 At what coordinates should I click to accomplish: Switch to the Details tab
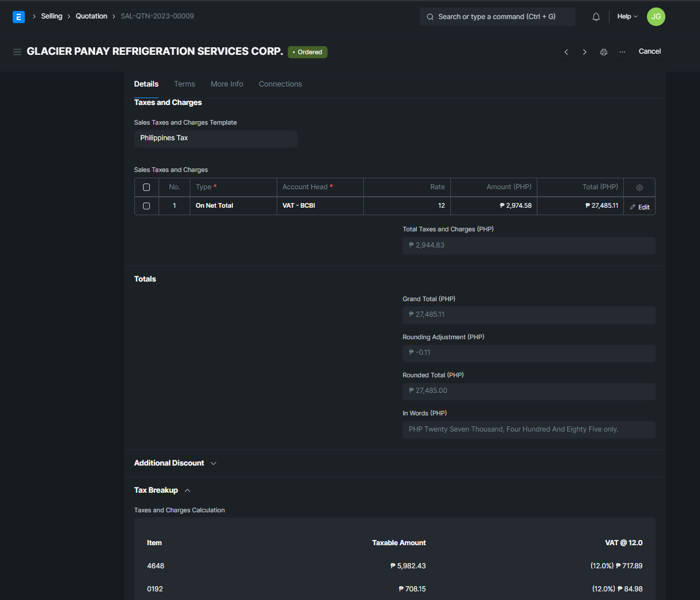coord(146,84)
